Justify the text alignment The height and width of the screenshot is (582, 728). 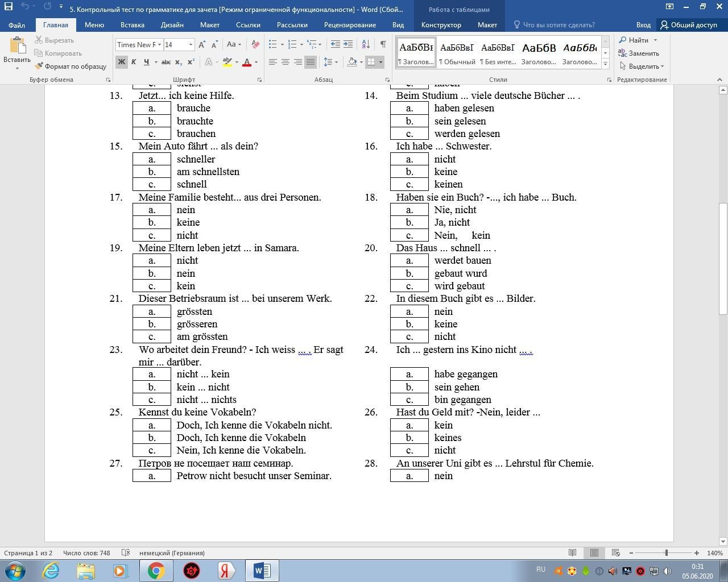311,62
